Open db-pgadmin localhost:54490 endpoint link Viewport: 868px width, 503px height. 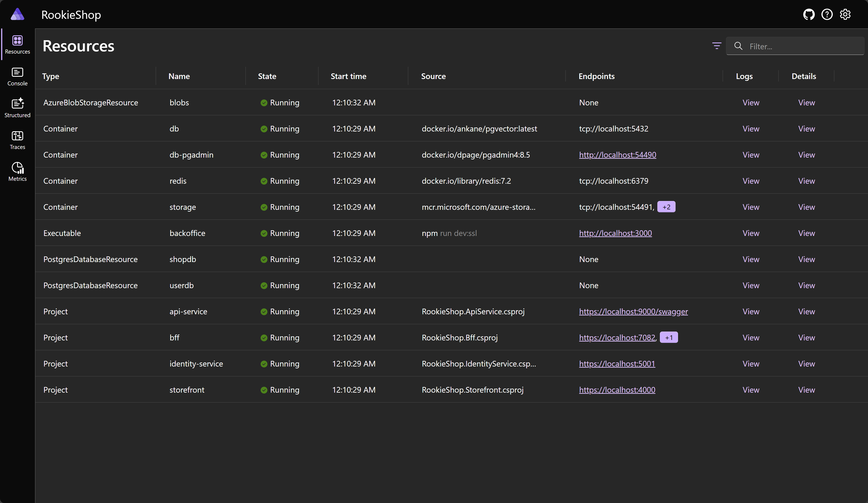point(617,155)
